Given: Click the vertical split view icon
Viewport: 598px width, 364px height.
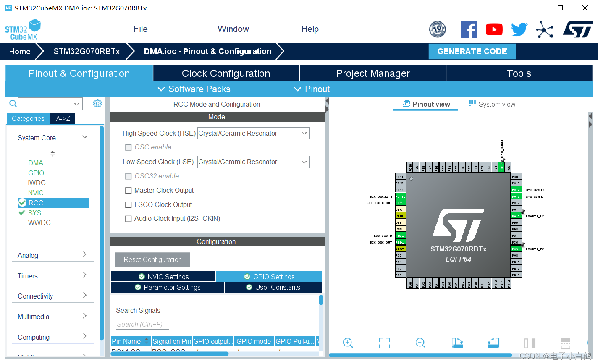Looking at the screenshot, I should point(530,343).
